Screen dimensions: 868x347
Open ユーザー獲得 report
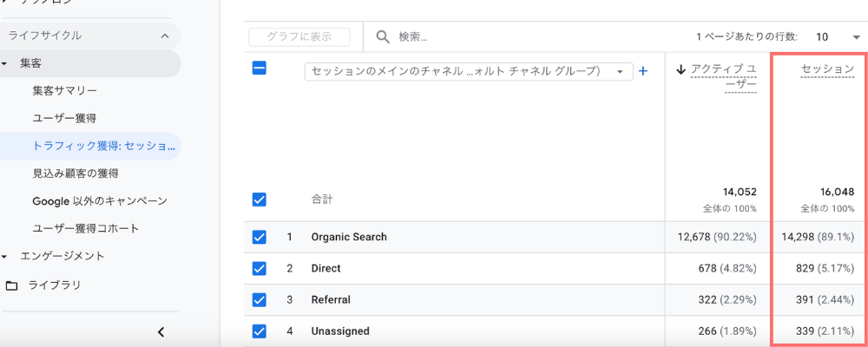(x=65, y=119)
